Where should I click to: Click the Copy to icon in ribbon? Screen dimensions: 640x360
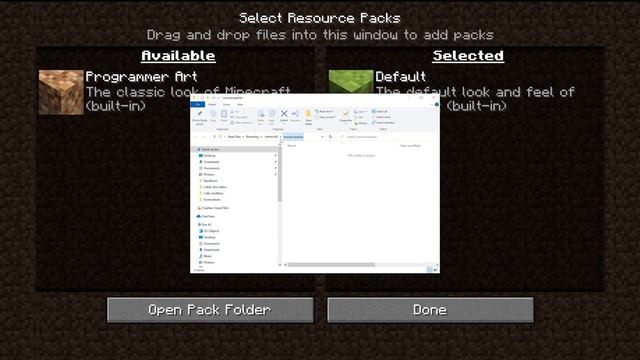click(271, 117)
